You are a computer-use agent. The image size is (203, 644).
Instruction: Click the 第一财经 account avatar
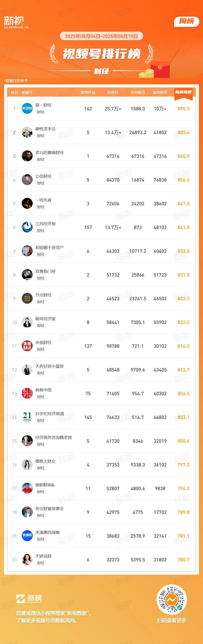click(27, 109)
